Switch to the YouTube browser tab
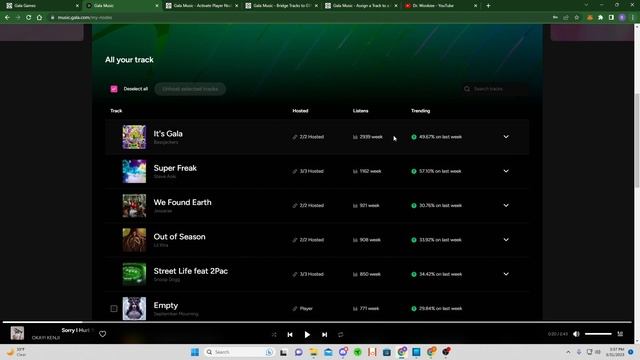 coord(441,6)
